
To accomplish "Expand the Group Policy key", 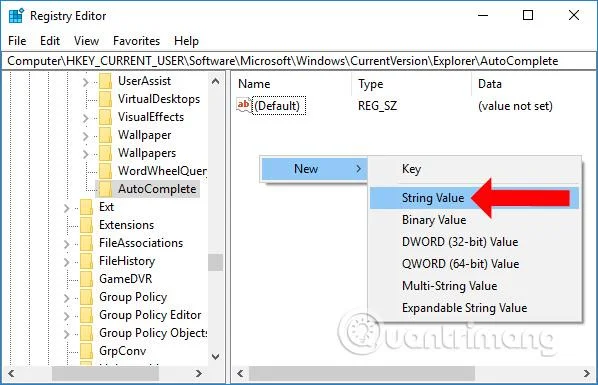I will [x=67, y=298].
